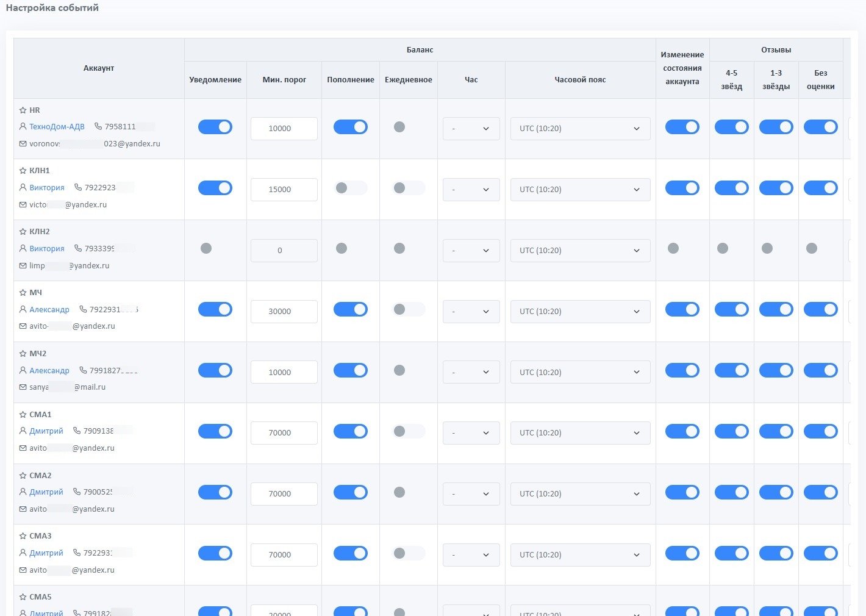Enable Ежедневное toggle for СМА3

409,553
